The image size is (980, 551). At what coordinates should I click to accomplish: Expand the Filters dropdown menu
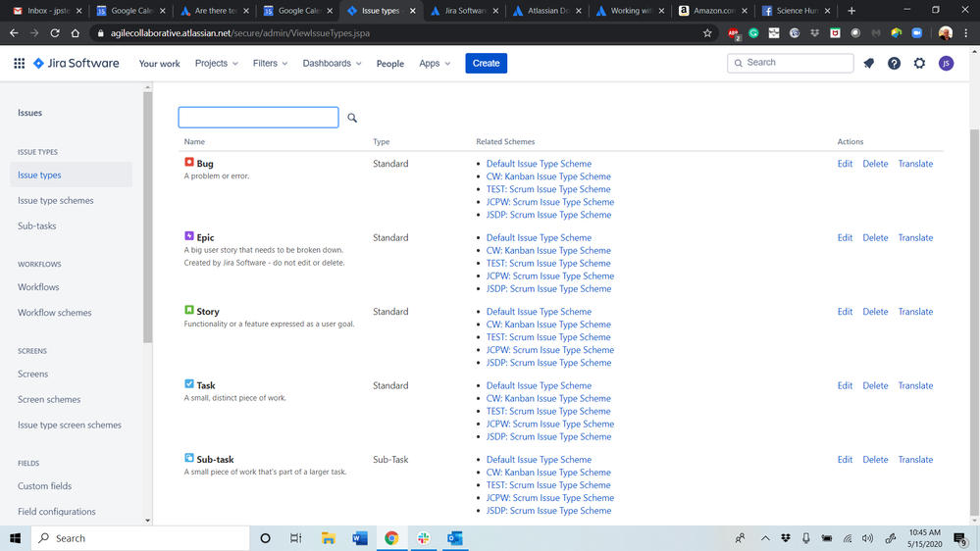(270, 63)
